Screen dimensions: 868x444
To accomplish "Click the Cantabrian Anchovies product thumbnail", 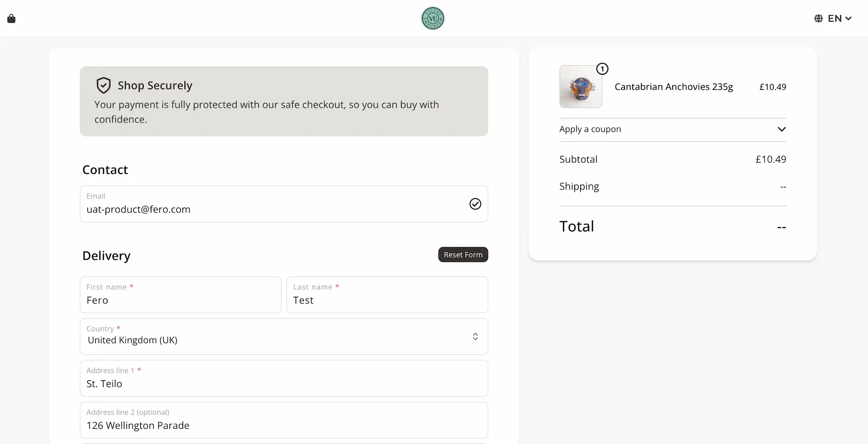I will coord(581,87).
